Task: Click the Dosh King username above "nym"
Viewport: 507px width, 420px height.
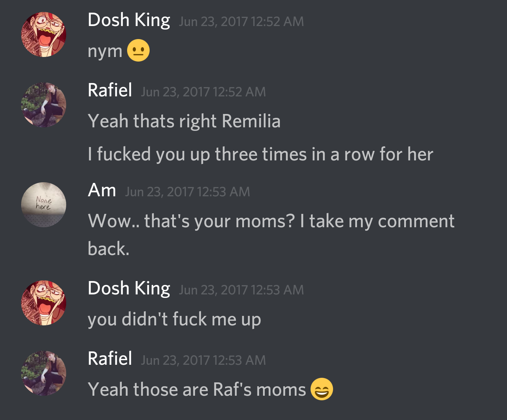Action: tap(129, 20)
